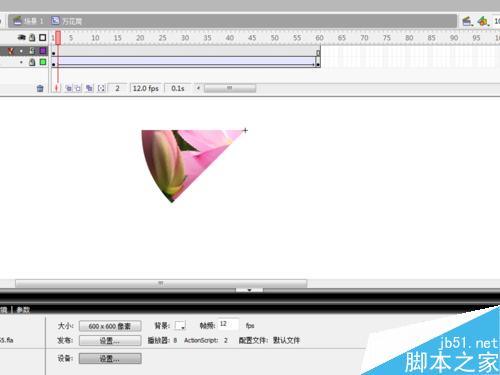Click the outline all layers square icon

coord(43,37)
